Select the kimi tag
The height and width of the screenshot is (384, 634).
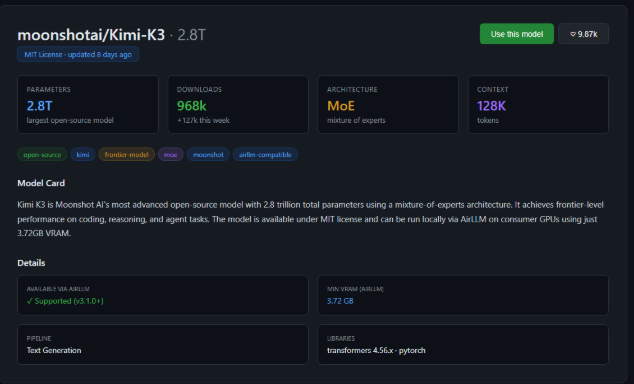click(83, 154)
